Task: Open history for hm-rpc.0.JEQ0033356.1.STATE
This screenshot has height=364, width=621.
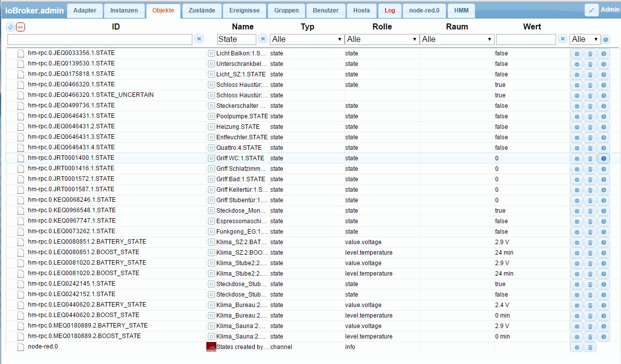Action: click(x=604, y=53)
